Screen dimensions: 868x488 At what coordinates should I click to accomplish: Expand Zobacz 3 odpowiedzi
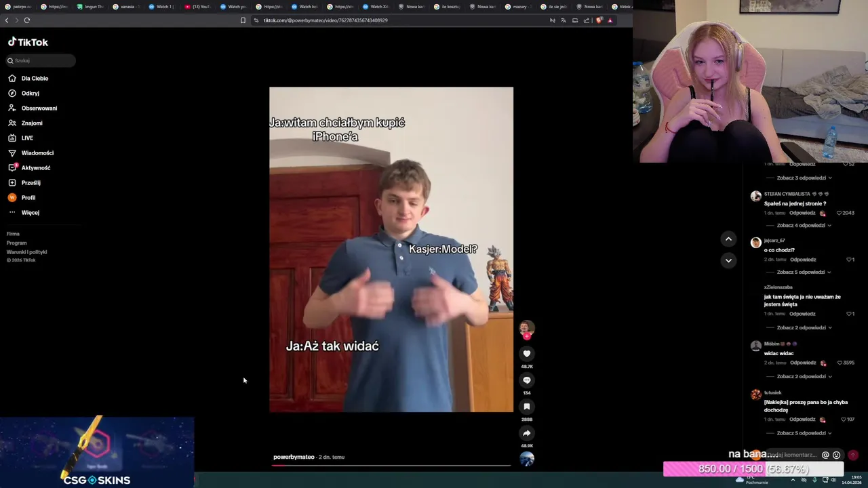[804, 178]
